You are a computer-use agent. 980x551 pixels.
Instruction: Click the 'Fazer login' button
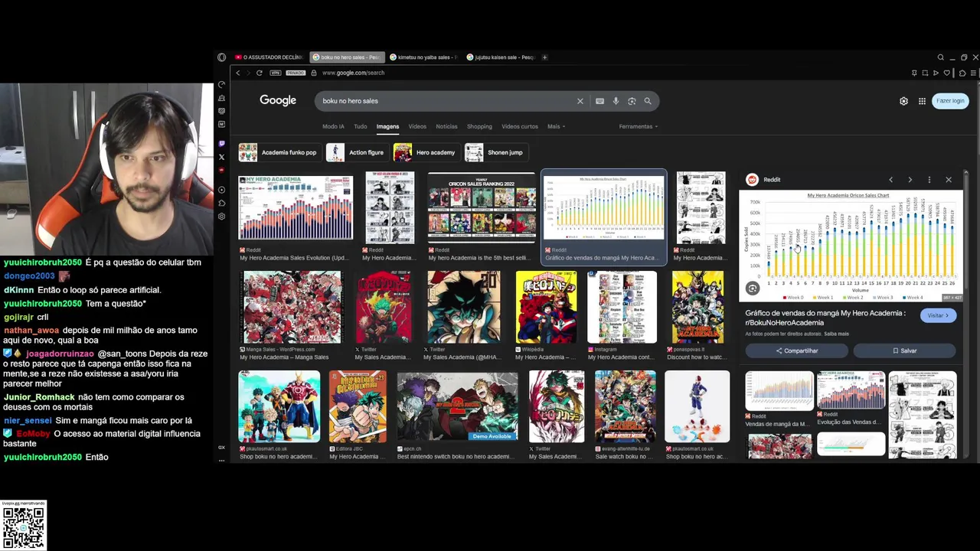950,101
